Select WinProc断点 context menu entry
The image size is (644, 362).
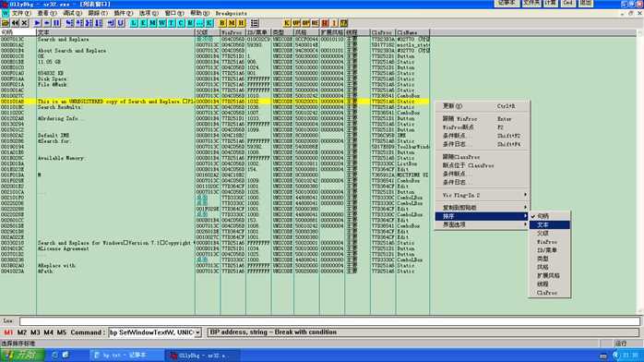(x=482, y=127)
